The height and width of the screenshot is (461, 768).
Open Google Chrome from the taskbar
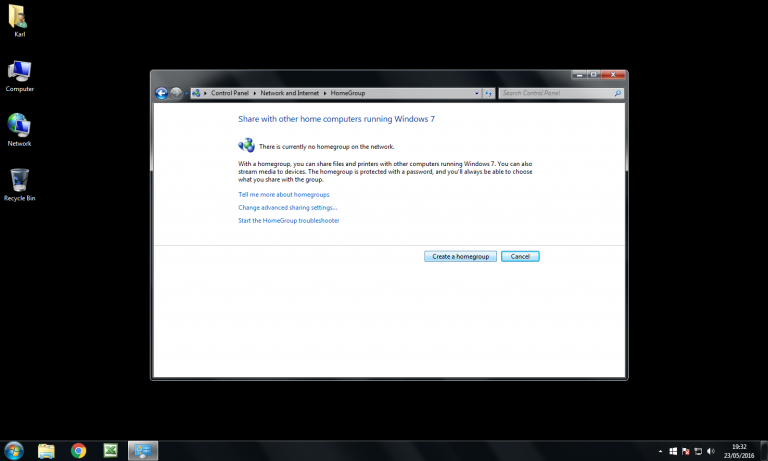tap(78, 450)
